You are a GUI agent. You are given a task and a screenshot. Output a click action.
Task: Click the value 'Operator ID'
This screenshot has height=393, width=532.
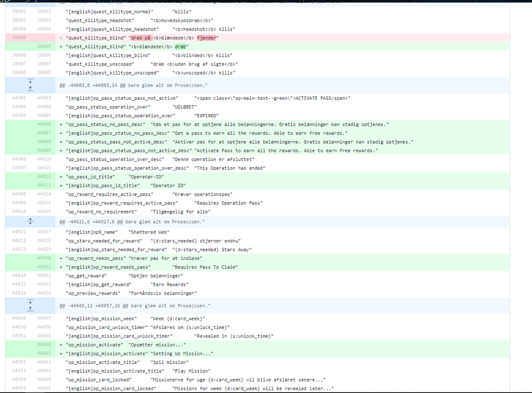(168, 185)
